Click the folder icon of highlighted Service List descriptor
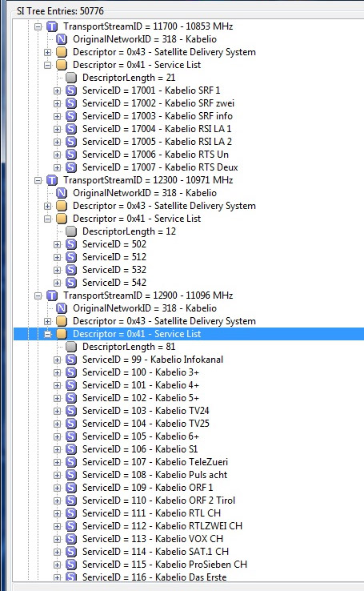Image resolution: width=364 pixels, height=591 pixels. click(62, 334)
